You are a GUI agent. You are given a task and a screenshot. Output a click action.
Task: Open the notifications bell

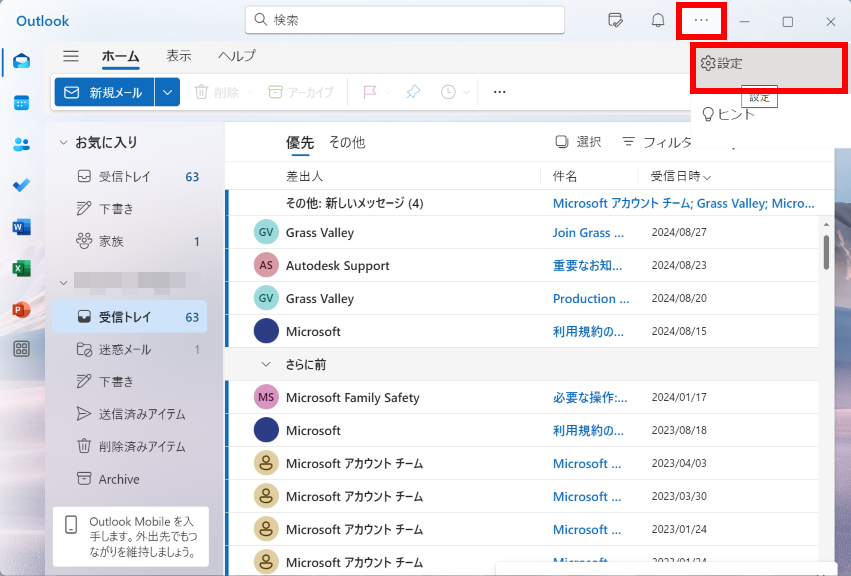658,21
